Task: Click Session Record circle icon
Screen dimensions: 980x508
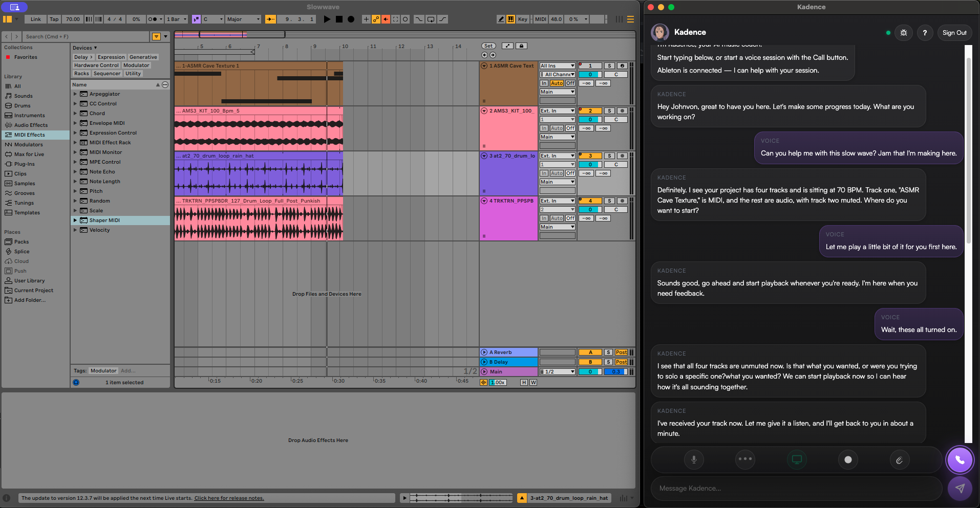Action: [x=405, y=19]
